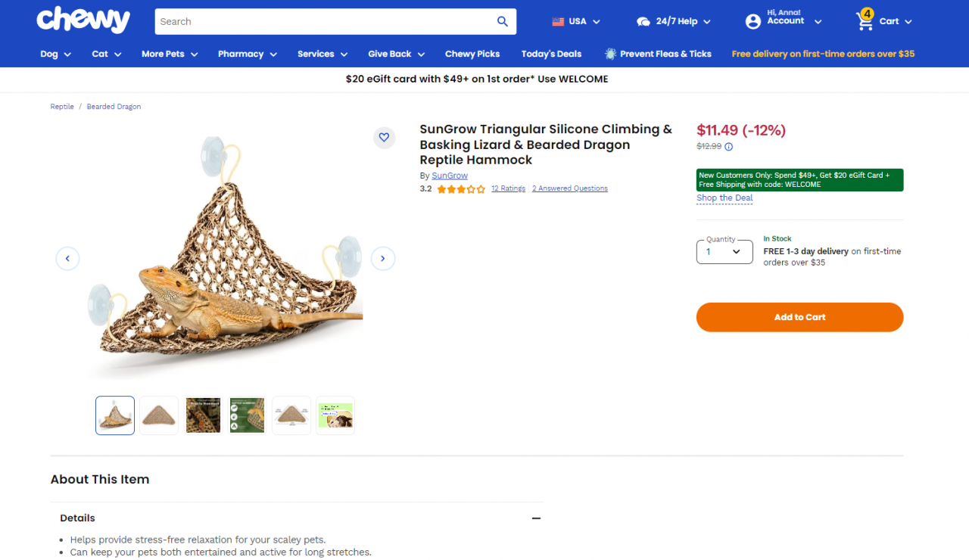The image size is (969, 560).
Task: Click the Chewy logo
Action: (x=83, y=20)
